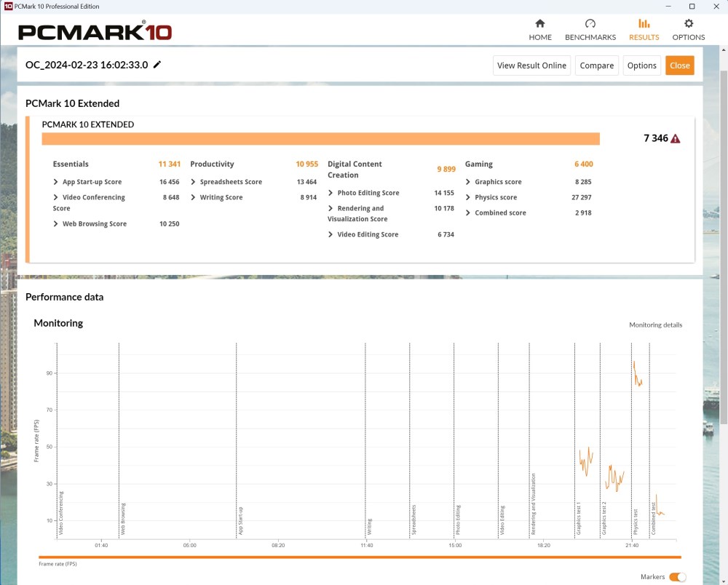Click the Graphics test 2 marker
This screenshot has height=585, width=728.
click(604, 518)
